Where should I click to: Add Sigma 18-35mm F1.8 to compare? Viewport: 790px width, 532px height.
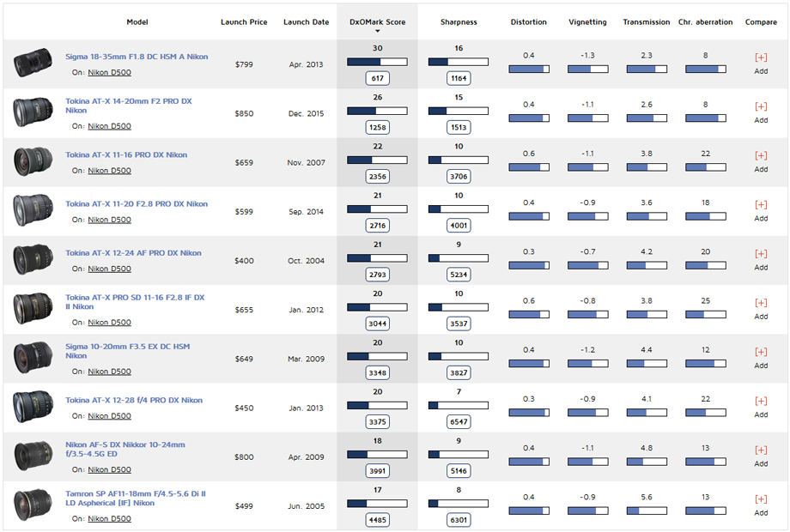click(761, 57)
